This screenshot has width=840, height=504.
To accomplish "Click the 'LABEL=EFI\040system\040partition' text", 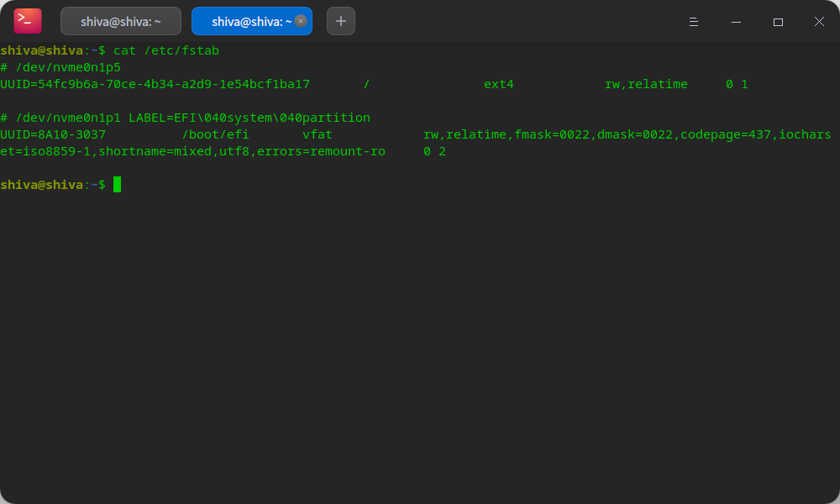I will tap(249, 118).
